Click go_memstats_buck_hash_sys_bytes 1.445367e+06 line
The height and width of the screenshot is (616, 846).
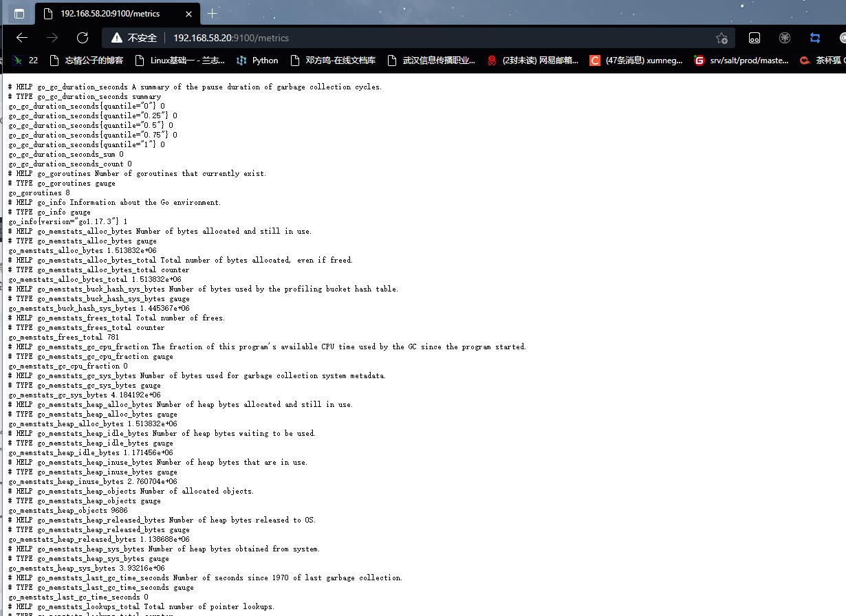pos(99,309)
